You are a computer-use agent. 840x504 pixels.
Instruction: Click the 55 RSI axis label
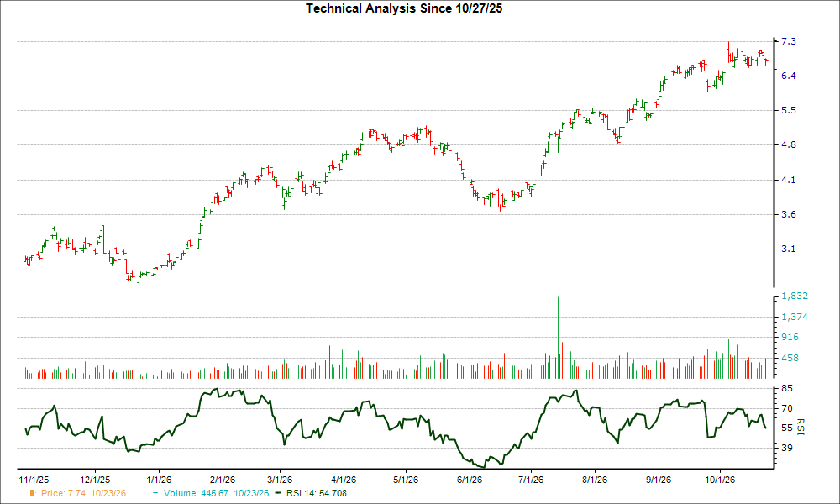tap(787, 428)
